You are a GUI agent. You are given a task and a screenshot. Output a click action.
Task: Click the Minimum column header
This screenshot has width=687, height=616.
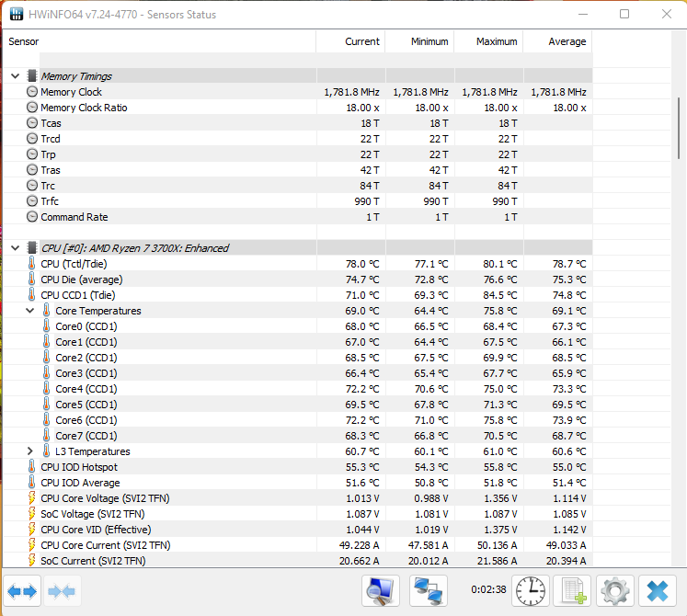(419, 41)
